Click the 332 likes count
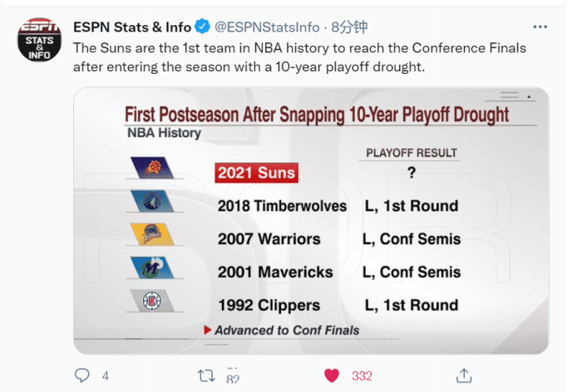 click(x=362, y=375)
